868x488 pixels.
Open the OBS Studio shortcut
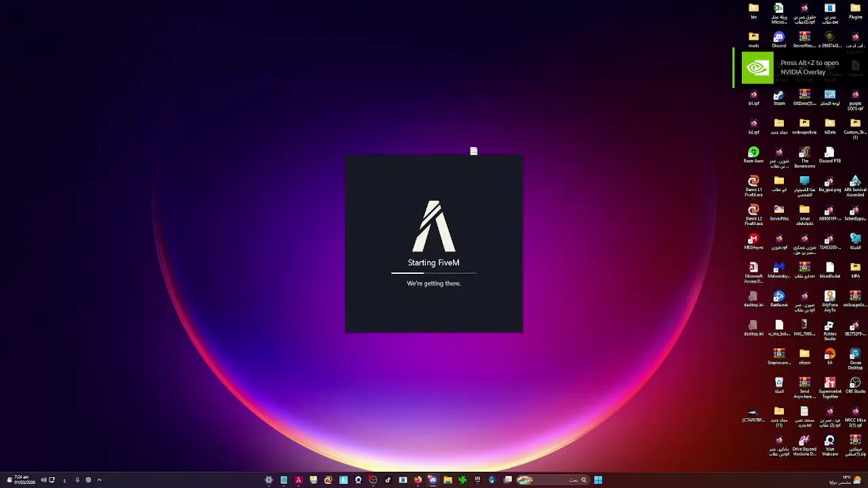(x=855, y=386)
